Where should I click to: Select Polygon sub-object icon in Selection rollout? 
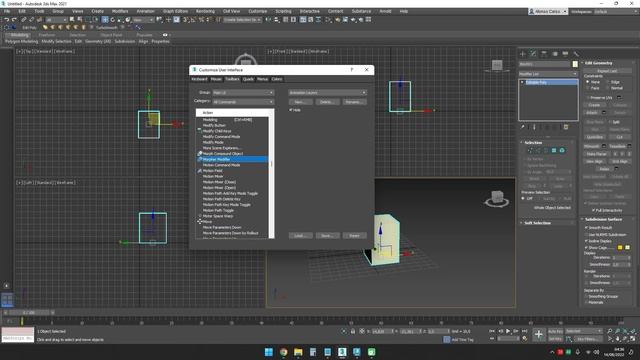(554, 151)
